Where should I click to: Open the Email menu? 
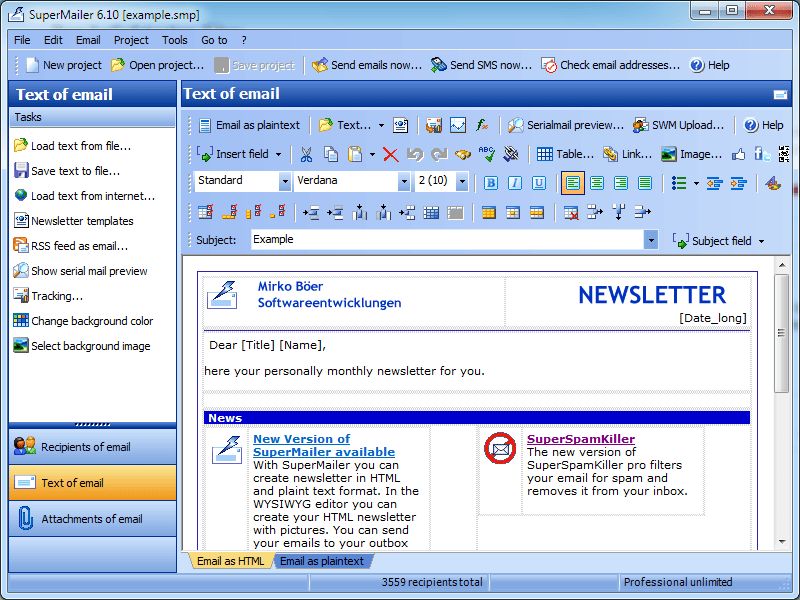(88, 40)
